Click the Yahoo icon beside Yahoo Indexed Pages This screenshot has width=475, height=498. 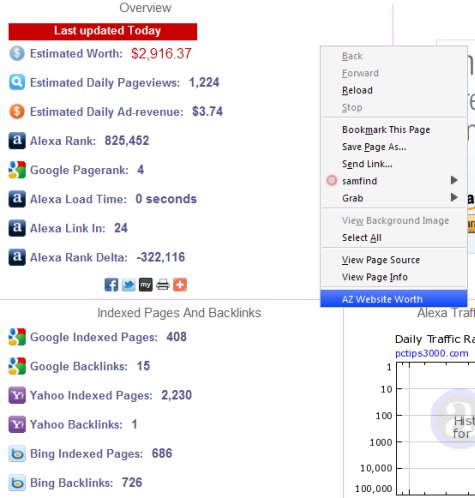coord(17,395)
